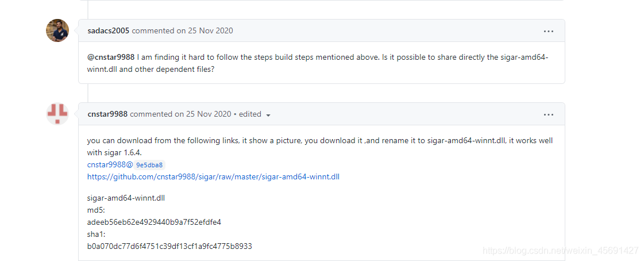
Task: Click the cnstar9988 pink identicon avatar
Action: (57, 114)
